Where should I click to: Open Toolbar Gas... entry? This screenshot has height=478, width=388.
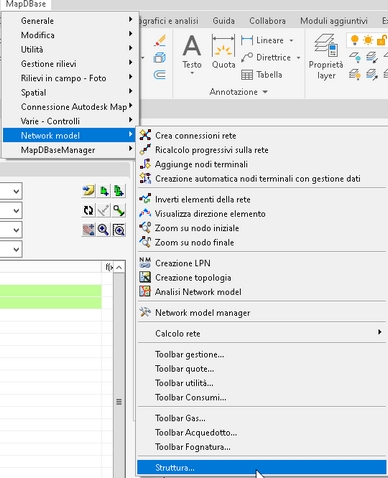pos(262,418)
